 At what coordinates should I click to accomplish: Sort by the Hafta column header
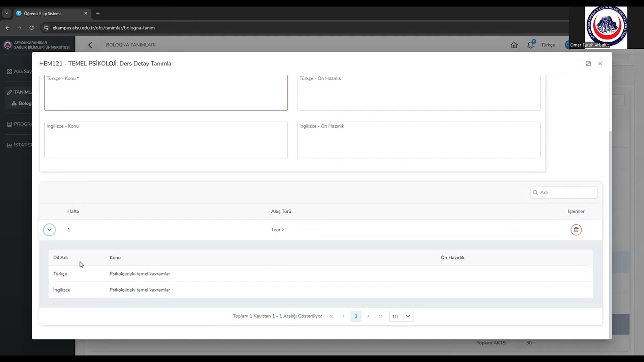point(73,211)
